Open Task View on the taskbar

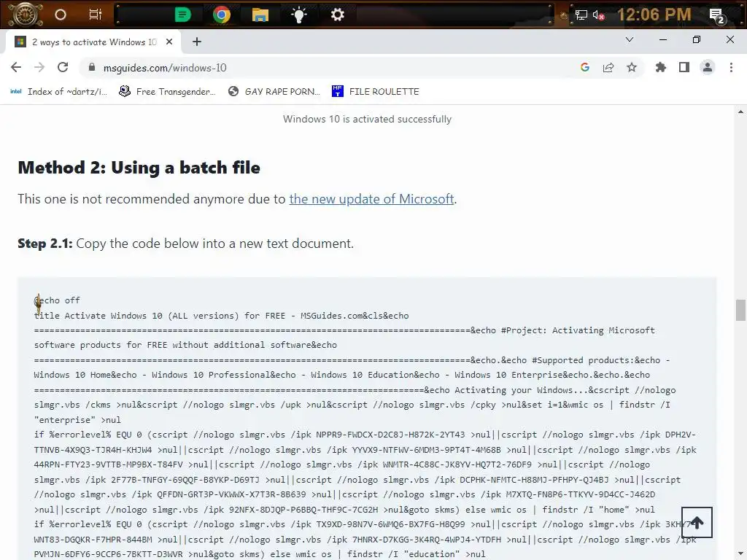tap(96, 15)
